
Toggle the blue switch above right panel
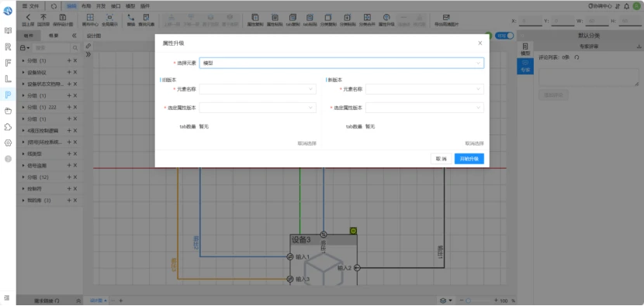pyautogui.click(x=504, y=36)
